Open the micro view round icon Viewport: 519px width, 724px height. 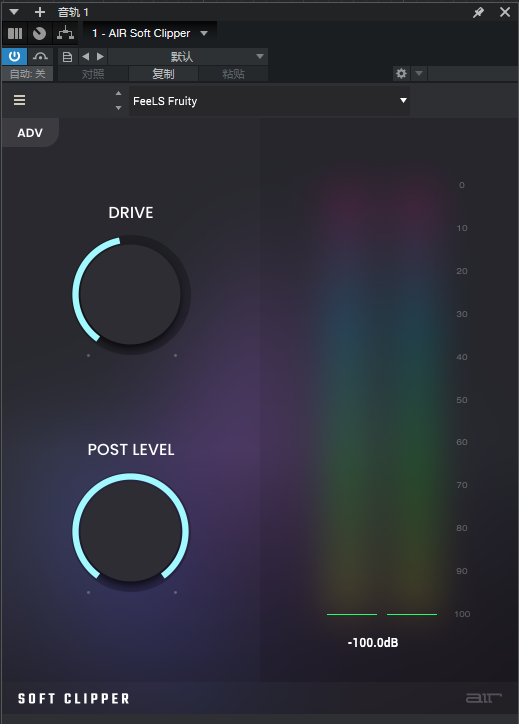point(39,33)
